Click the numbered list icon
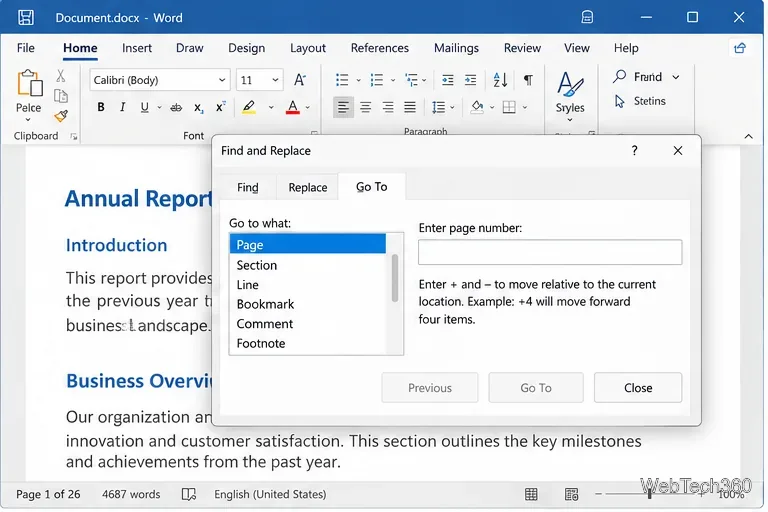This screenshot has height=512, width=768. [x=377, y=79]
